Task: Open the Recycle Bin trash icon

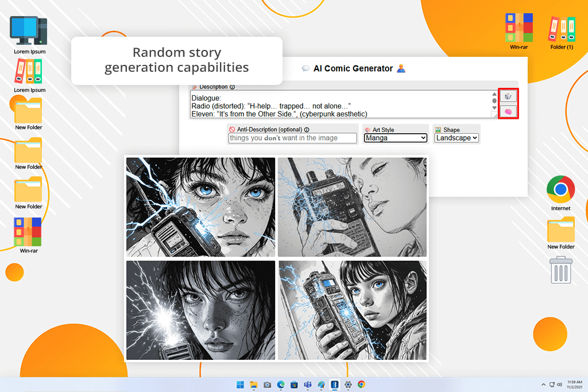Action: 560,270
